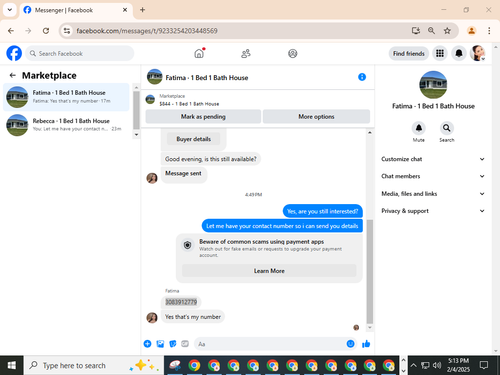This screenshot has width=500, height=375.
Task: Click More options button
Action: click(x=316, y=116)
